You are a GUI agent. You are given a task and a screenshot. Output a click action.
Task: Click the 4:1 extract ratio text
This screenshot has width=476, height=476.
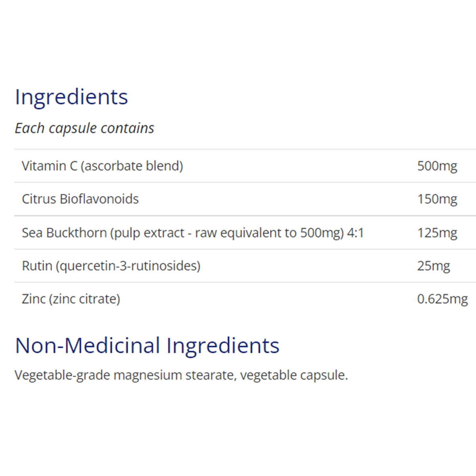pyautogui.click(x=355, y=232)
